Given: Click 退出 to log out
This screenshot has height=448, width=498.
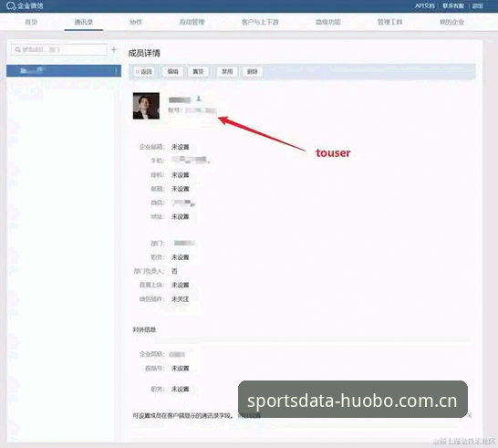Looking at the screenshot, I should click(477, 5).
